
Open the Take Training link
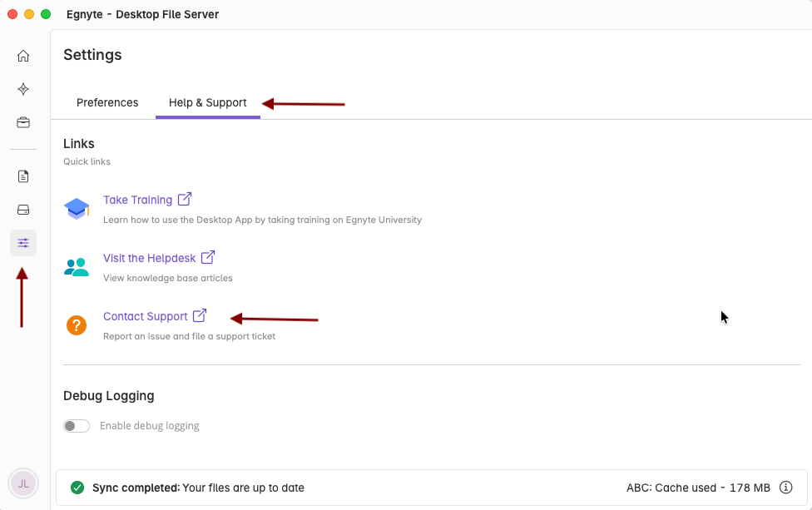click(138, 200)
